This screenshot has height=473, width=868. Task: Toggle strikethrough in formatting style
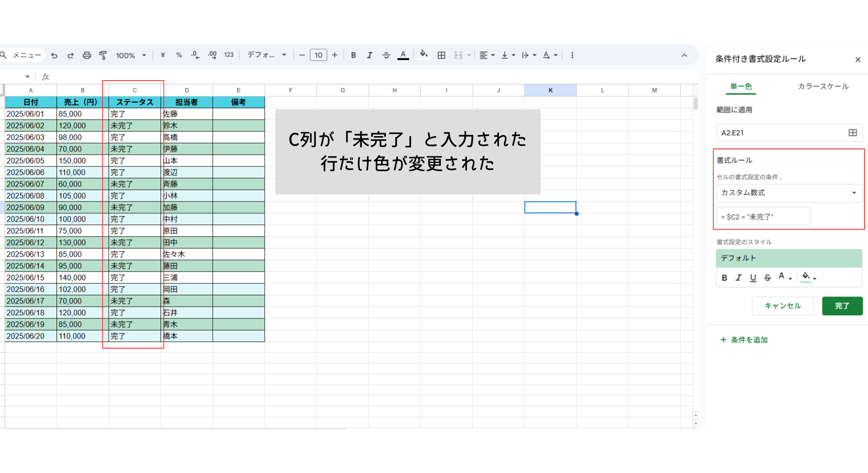tap(768, 278)
